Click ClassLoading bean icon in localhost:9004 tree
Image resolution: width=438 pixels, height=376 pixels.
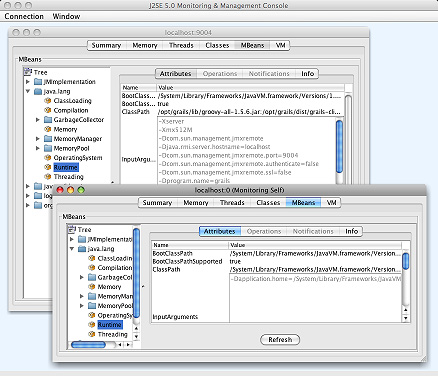(48, 101)
